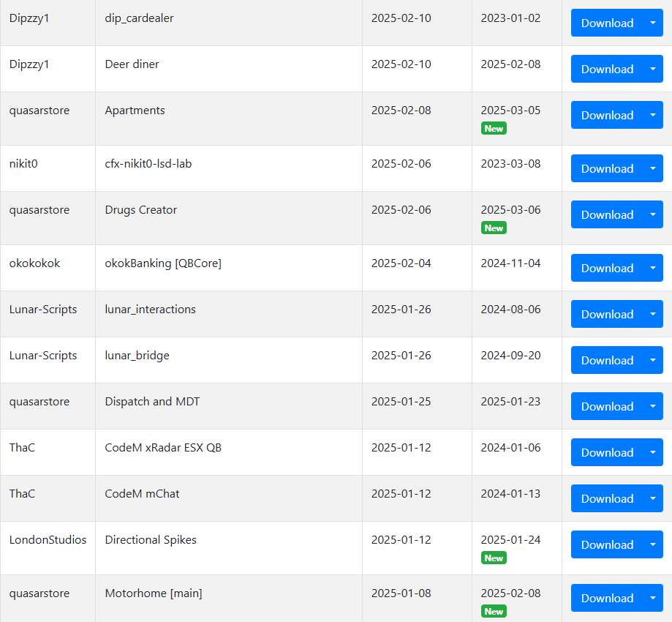Click date 2025-03-06 in Drugs Creator row

point(510,210)
